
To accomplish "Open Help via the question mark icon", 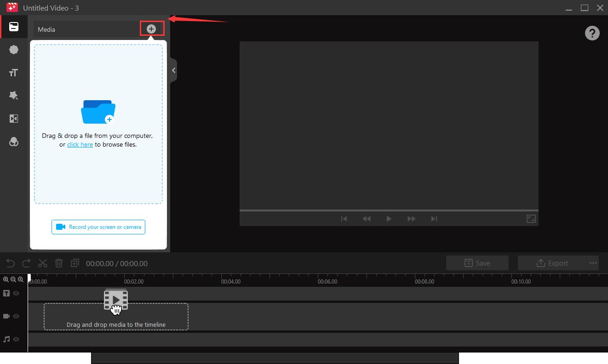I will (x=592, y=33).
